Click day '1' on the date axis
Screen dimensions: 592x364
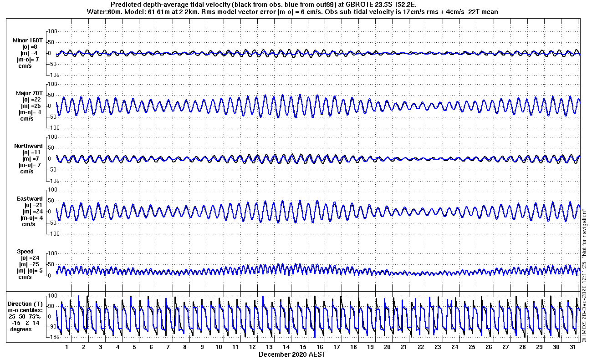coord(67,347)
